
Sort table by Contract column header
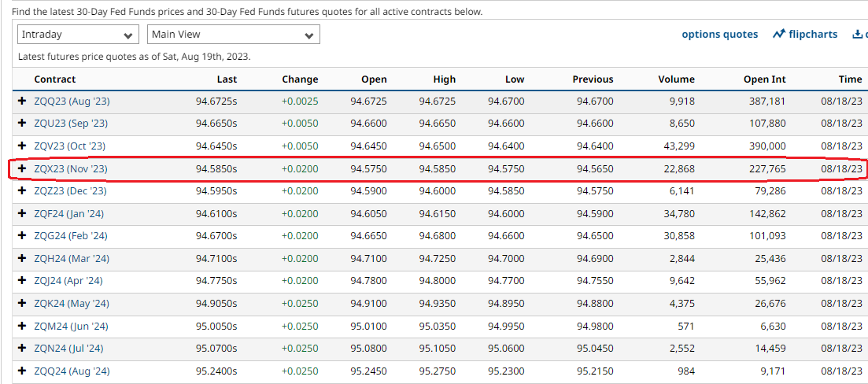tap(55, 79)
